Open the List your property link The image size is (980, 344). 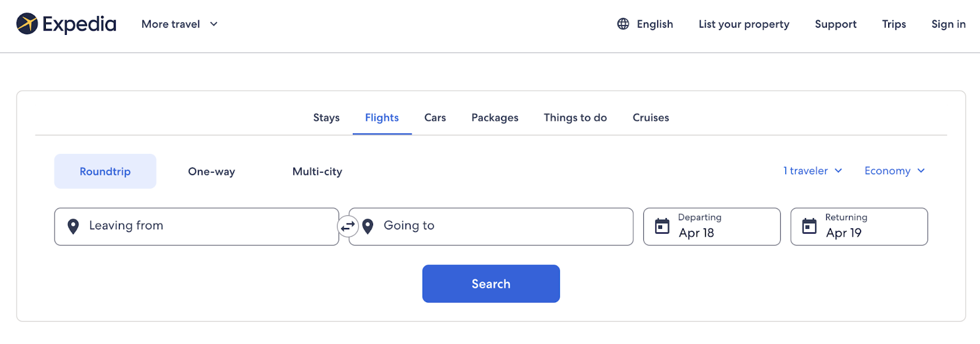coord(744,24)
